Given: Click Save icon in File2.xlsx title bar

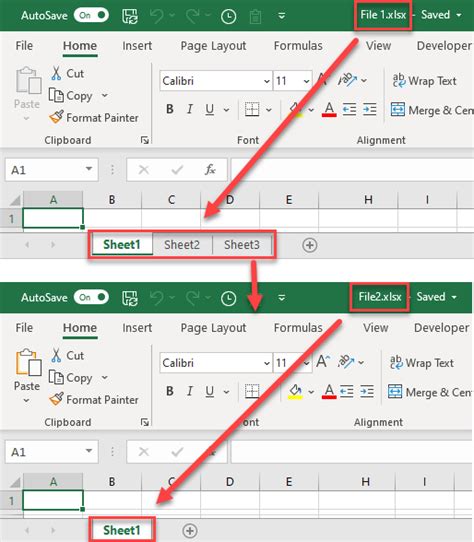Looking at the screenshot, I should (x=130, y=298).
